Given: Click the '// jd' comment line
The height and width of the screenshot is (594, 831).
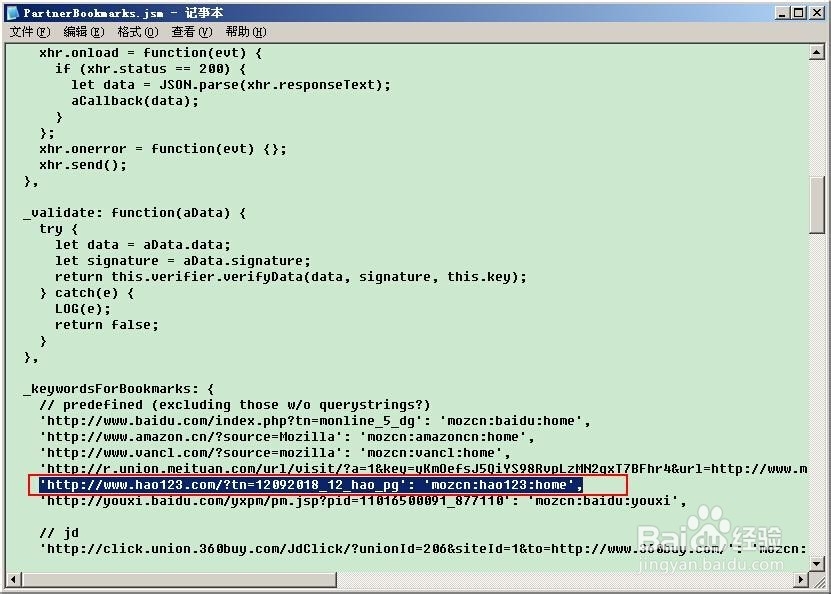Looking at the screenshot, I should click(x=58, y=533).
